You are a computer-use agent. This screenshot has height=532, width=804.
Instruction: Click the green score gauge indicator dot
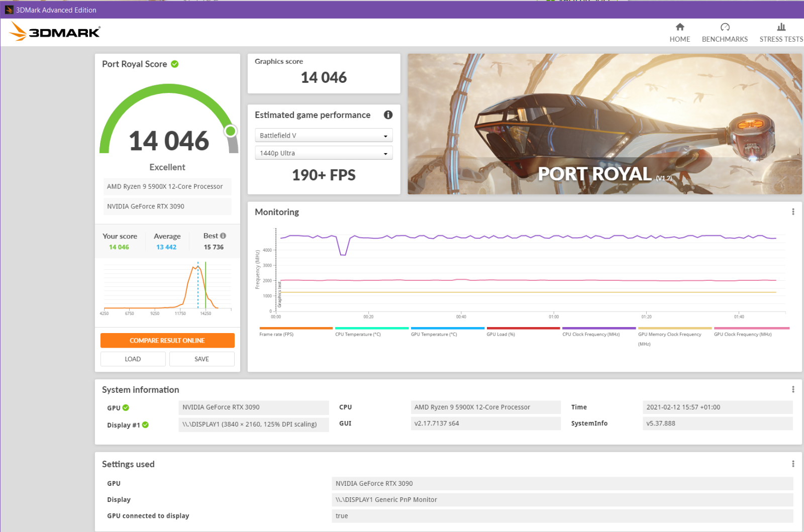(230, 131)
